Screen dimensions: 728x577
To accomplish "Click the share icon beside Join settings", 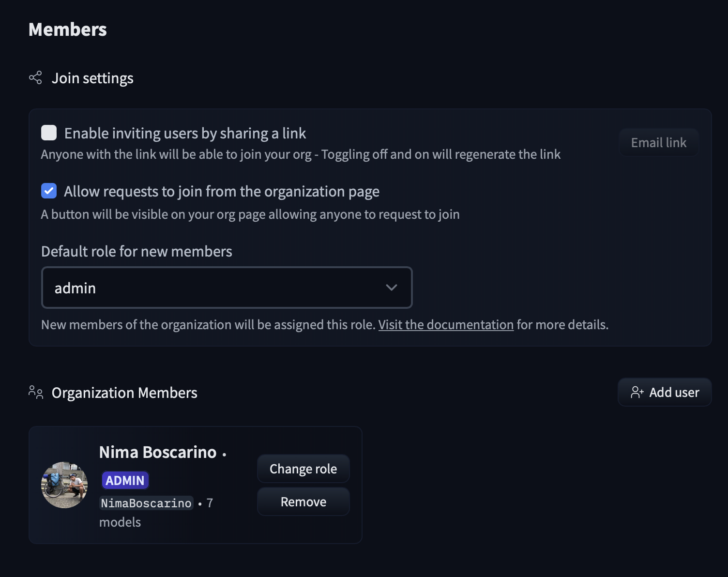I will [35, 78].
